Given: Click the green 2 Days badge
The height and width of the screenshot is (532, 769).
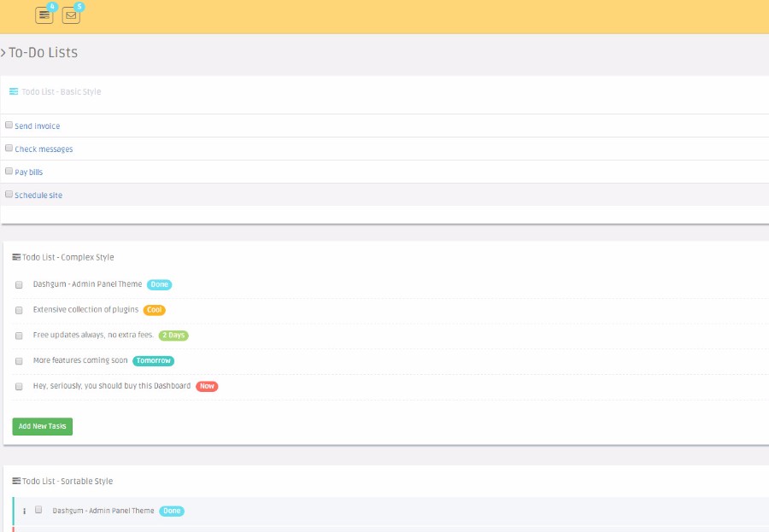Looking at the screenshot, I should click(173, 336).
